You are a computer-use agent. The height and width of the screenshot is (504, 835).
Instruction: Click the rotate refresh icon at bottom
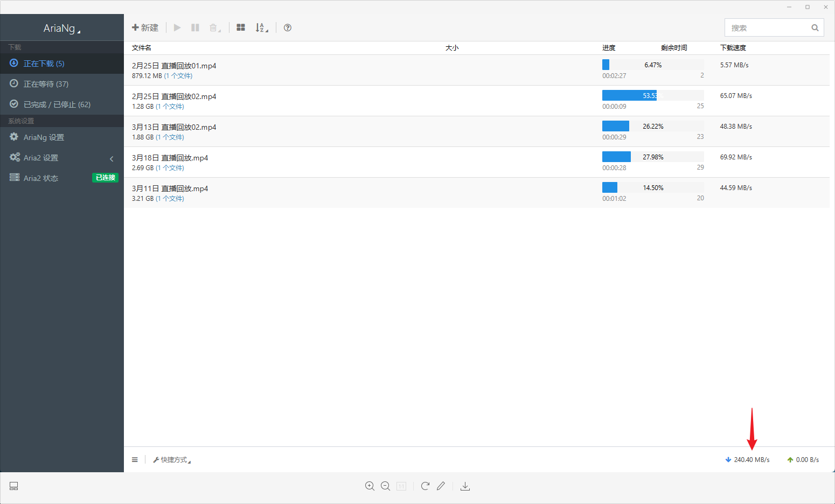click(x=425, y=486)
